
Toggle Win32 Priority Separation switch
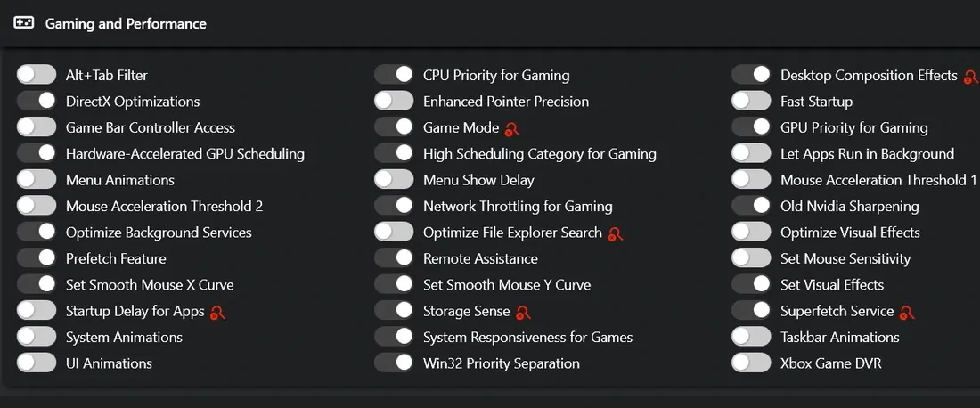click(x=394, y=363)
